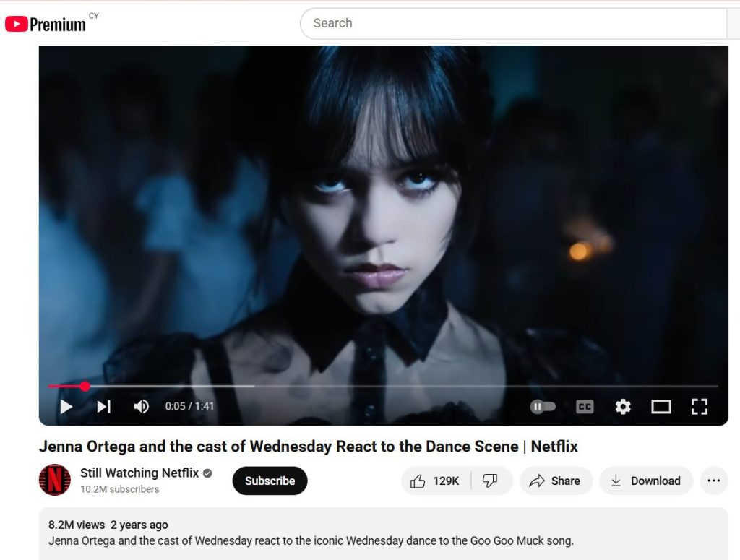Open the player settings gear
The image size is (740, 560).
point(623,406)
